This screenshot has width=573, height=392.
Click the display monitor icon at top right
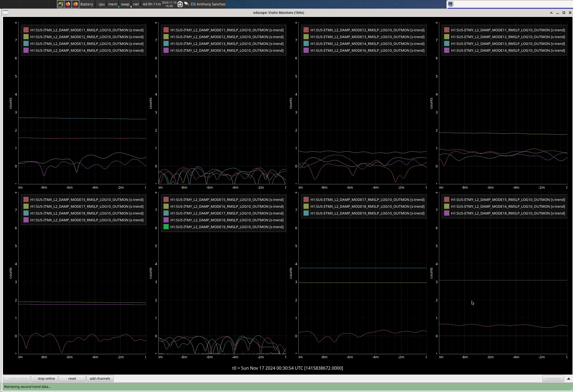coord(451,4)
